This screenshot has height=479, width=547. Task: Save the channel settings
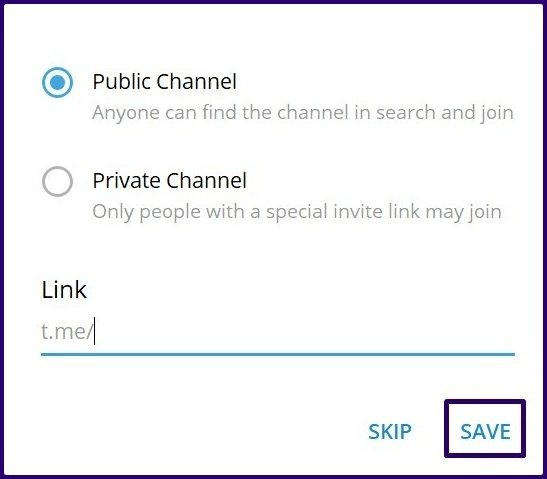coord(485,432)
